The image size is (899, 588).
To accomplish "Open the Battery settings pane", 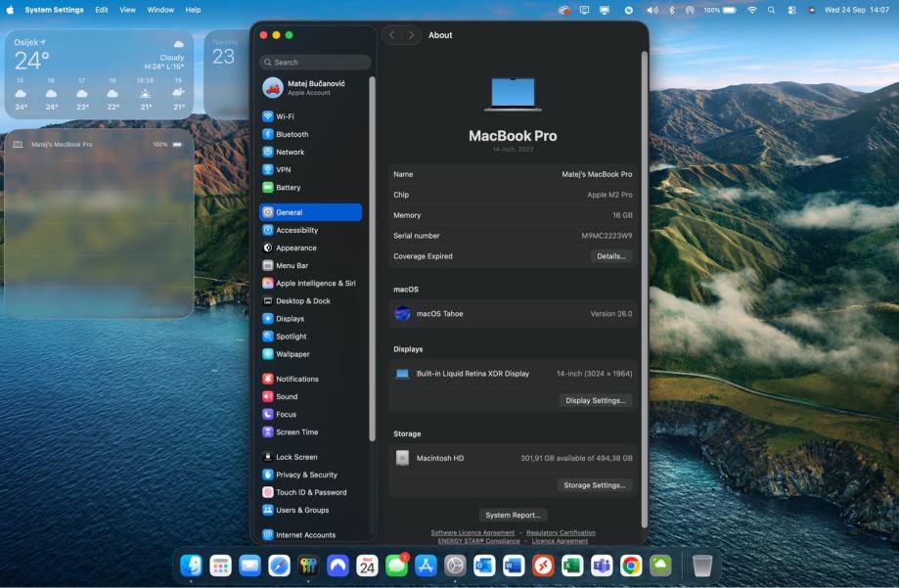I will point(288,187).
